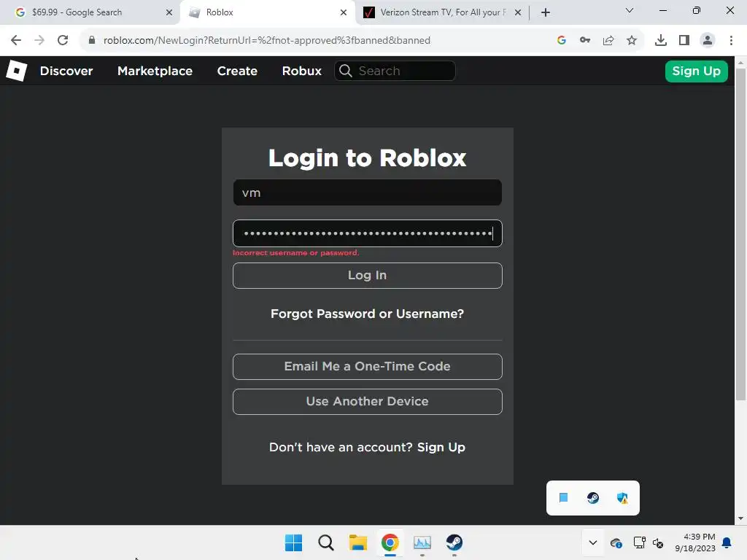
Task: Open the Discover menu item
Action: click(66, 71)
